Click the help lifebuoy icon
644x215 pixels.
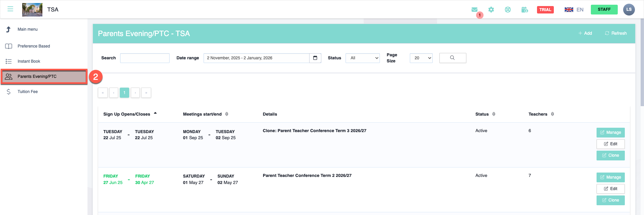(x=508, y=10)
